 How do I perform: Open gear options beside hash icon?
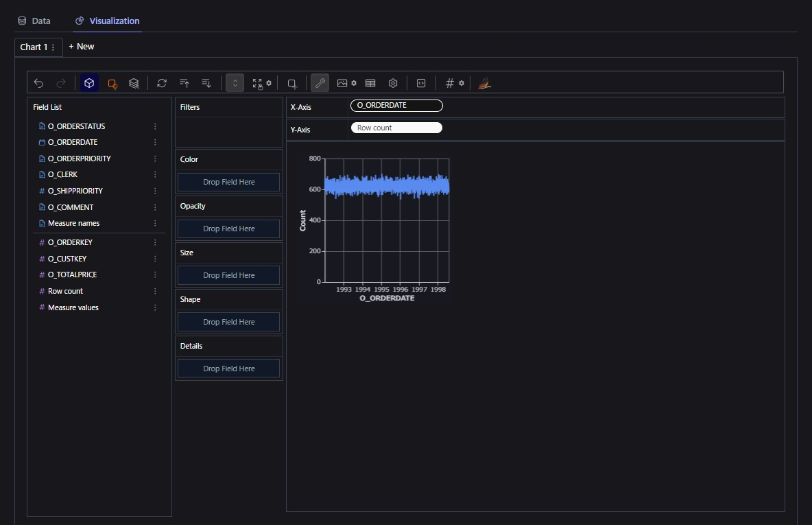point(462,83)
